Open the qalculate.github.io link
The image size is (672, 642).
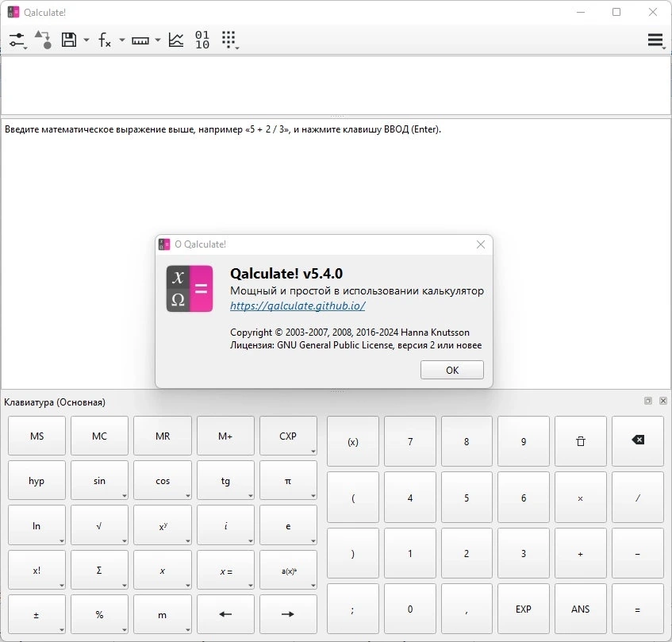pos(298,306)
